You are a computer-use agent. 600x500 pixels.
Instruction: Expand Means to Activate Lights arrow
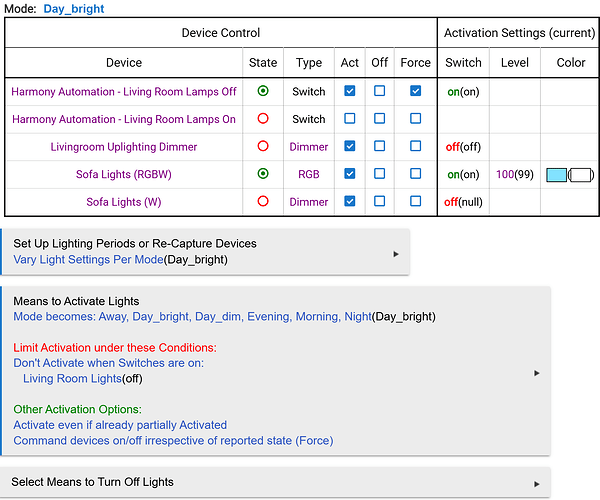[x=537, y=373]
